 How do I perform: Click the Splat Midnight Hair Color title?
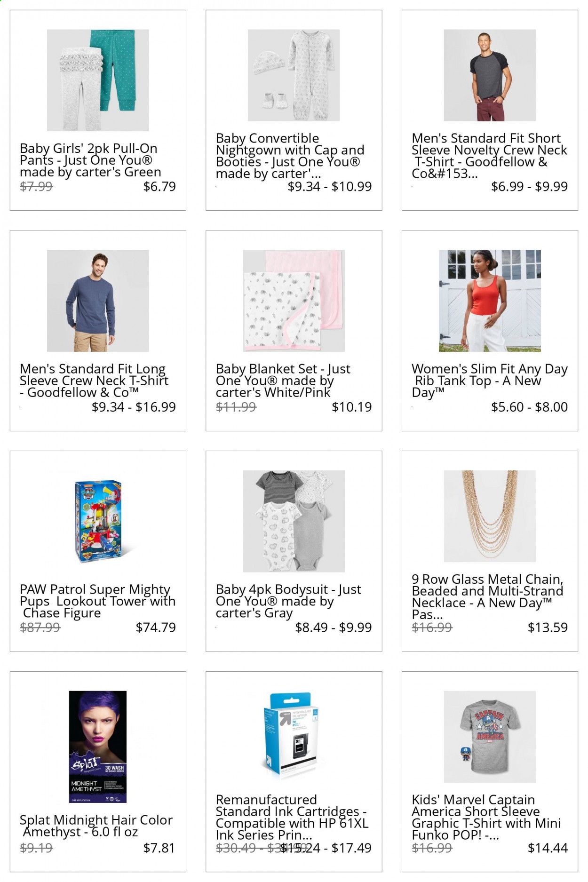click(96, 826)
